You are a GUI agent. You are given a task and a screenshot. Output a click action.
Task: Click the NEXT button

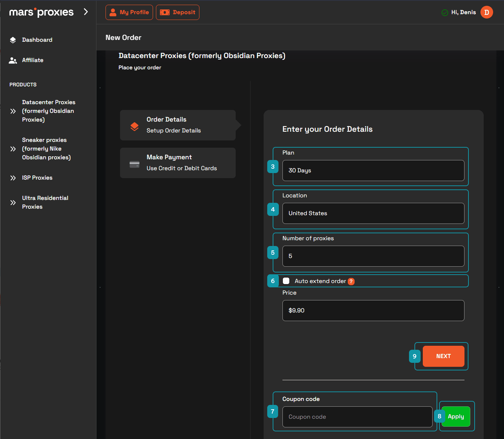click(443, 356)
